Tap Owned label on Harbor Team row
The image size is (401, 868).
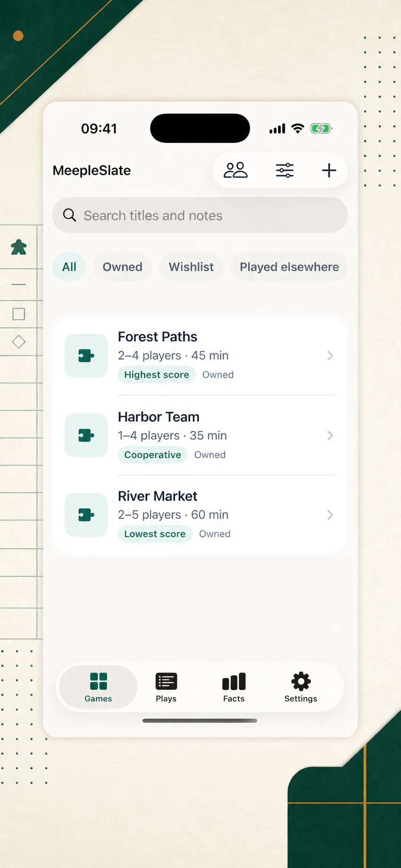210,455
